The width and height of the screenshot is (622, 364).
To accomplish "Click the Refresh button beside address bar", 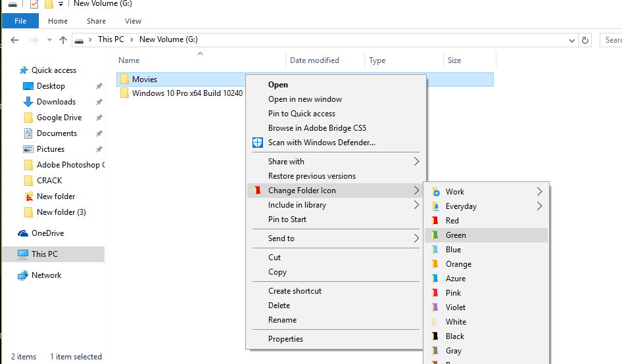I will pyautogui.click(x=585, y=40).
